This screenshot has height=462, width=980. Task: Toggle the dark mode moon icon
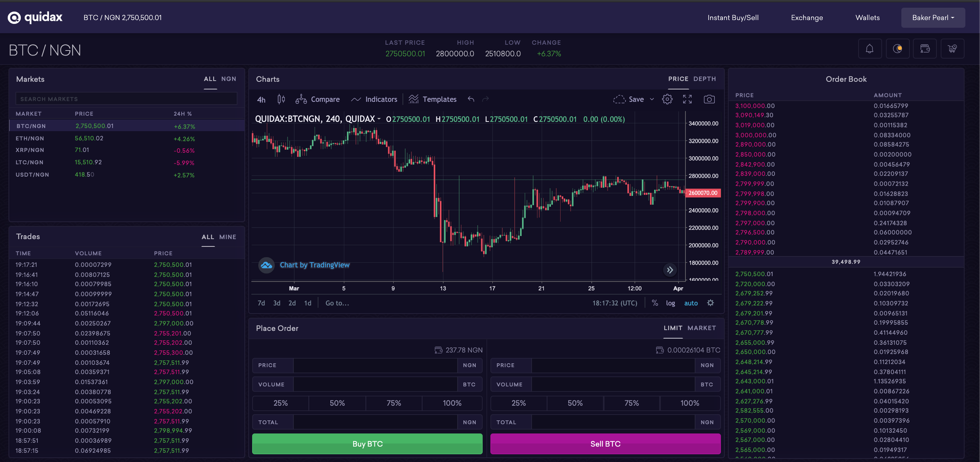click(897, 49)
